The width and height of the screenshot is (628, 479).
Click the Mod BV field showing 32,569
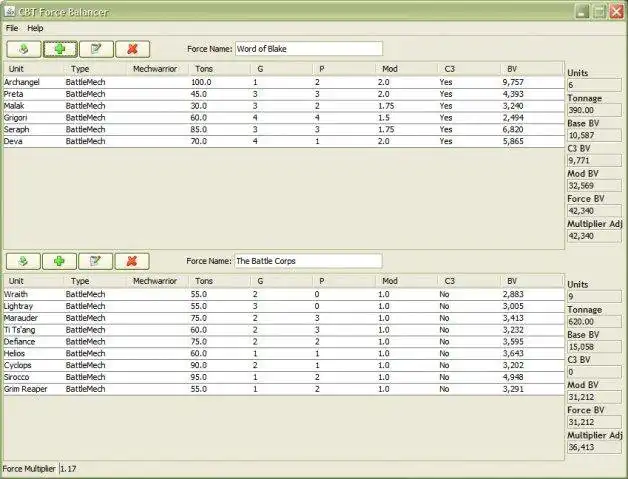pyautogui.click(x=594, y=186)
